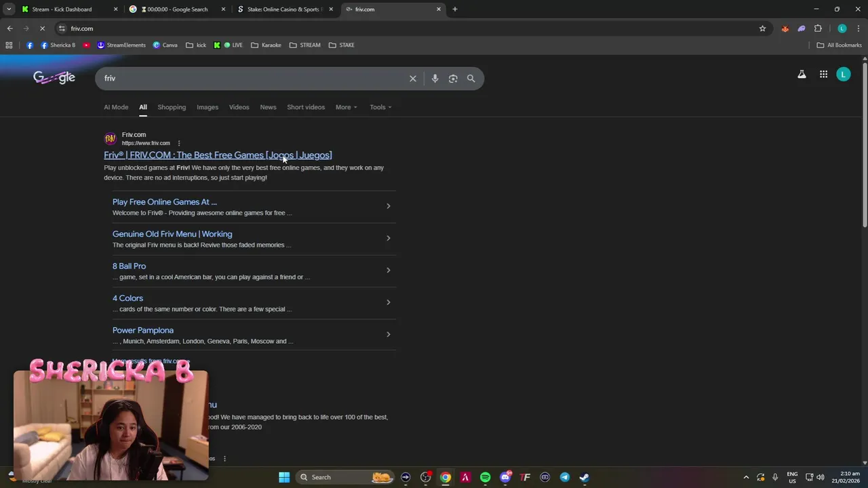Expand the Play Free Online Games At sitelink chevron
Image resolution: width=868 pixels, height=488 pixels.
(388, 206)
